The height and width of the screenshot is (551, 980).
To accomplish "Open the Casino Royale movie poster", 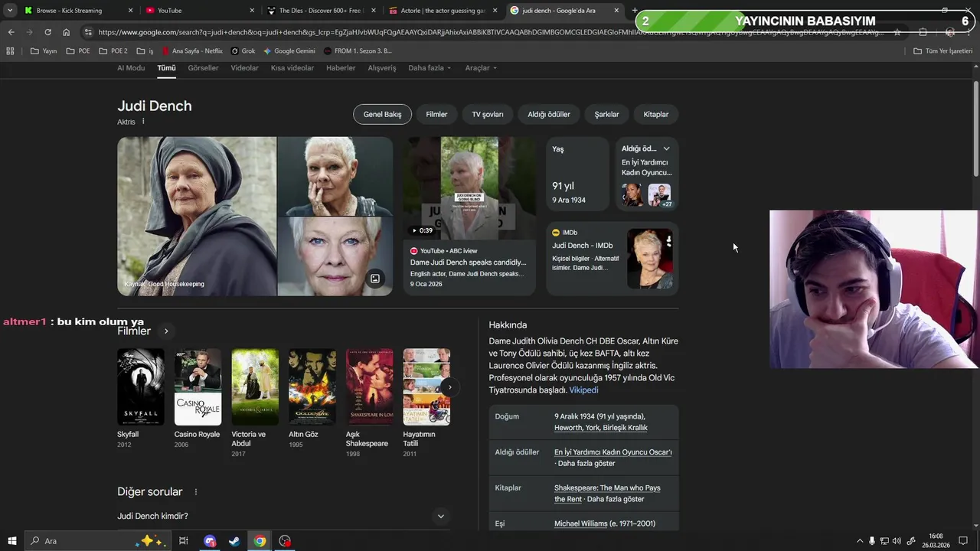I will [198, 387].
